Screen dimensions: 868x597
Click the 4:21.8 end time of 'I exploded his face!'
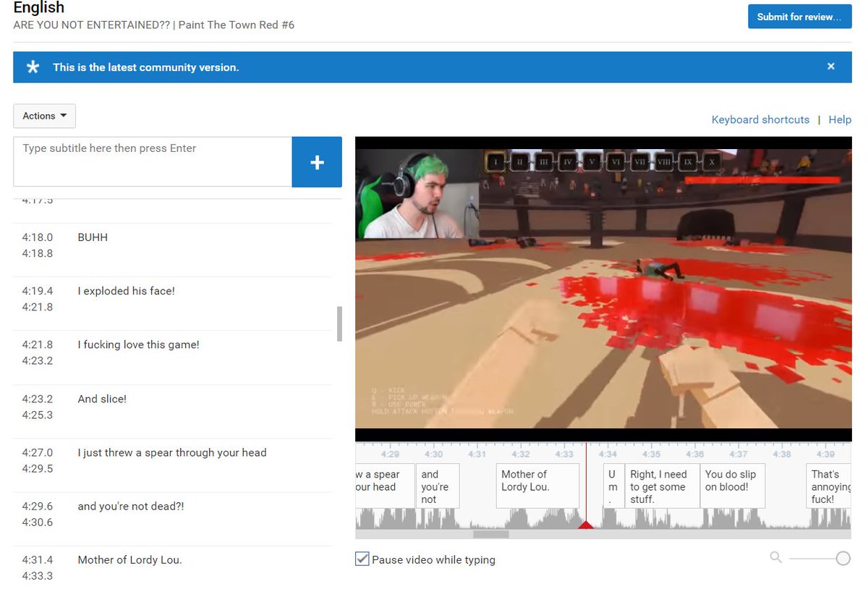click(38, 307)
